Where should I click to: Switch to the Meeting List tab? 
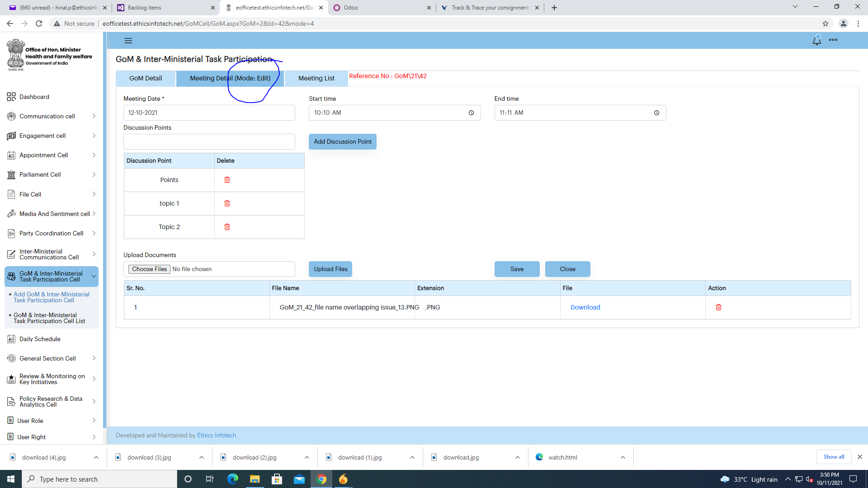pos(316,78)
